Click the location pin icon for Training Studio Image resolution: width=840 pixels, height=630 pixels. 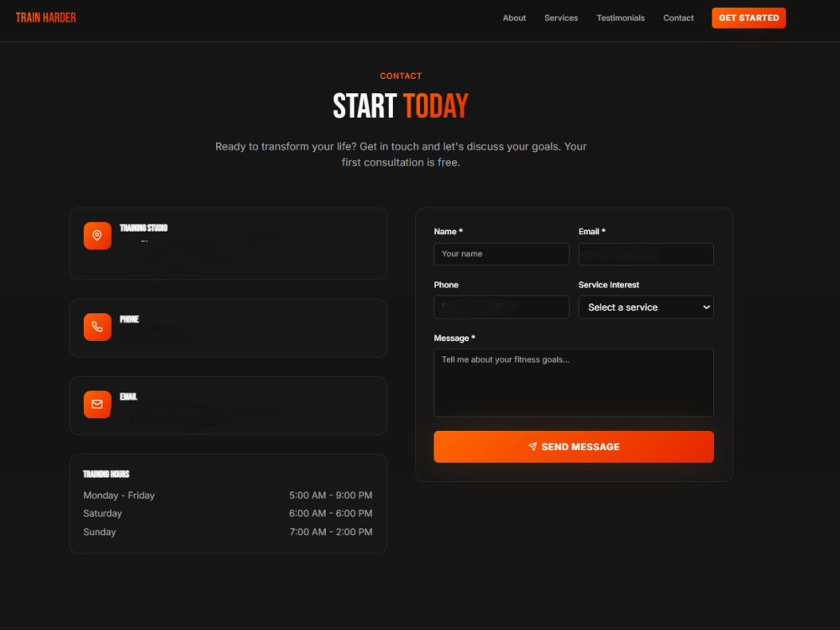[97, 236]
